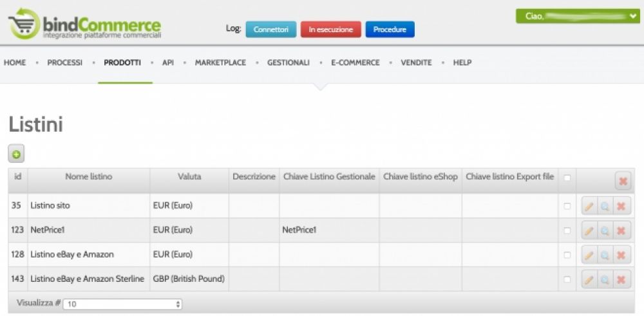Tick the checkbox for Listino sito row

coord(567,206)
